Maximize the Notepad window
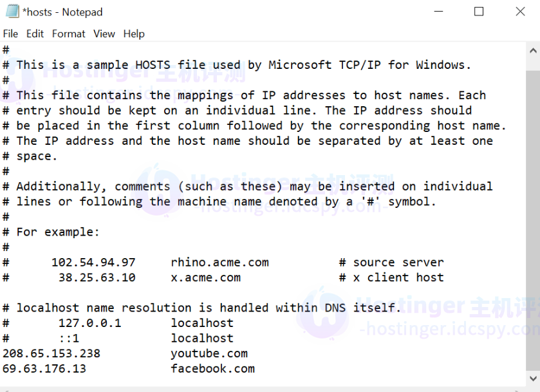540x392 pixels. pyautogui.click(x=479, y=12)
